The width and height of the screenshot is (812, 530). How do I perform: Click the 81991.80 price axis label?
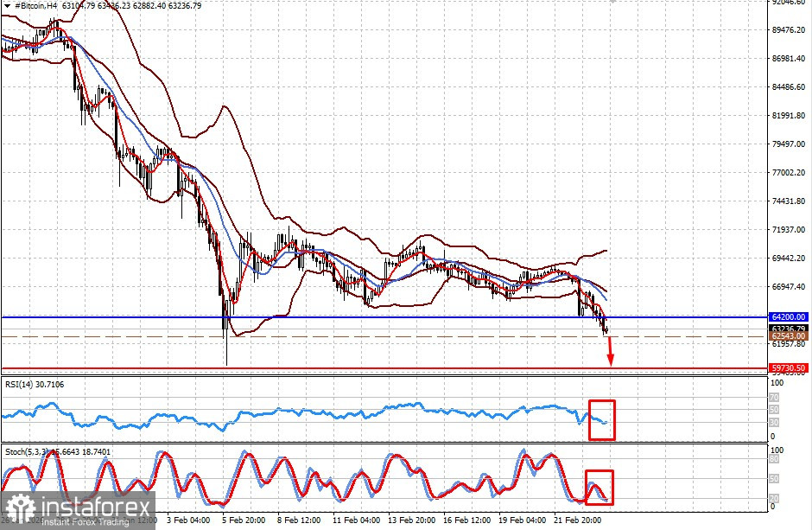788,116
